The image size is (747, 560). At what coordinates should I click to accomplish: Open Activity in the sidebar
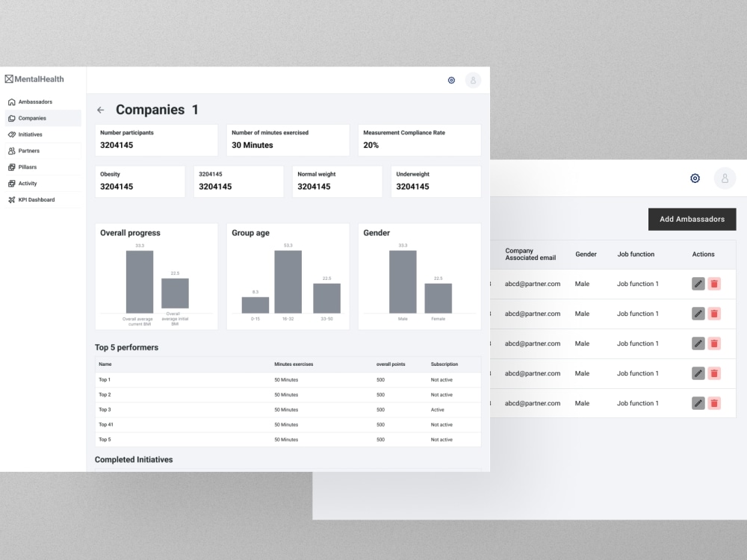coord(43,184)
